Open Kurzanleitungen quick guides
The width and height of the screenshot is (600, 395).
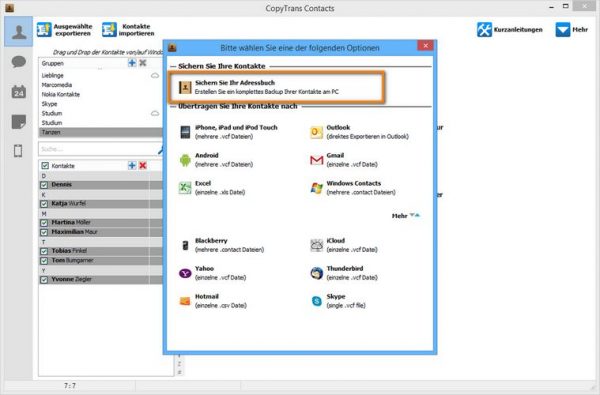(x=509, y=29)
